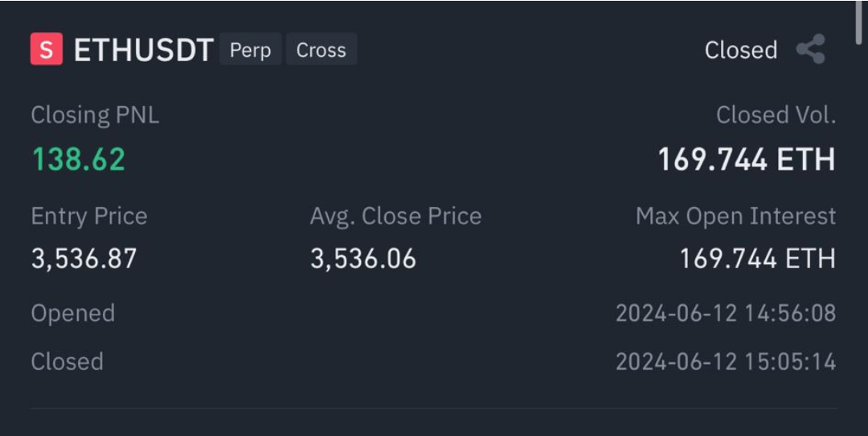Click the Avg. Close Price label

click(395, 216)
